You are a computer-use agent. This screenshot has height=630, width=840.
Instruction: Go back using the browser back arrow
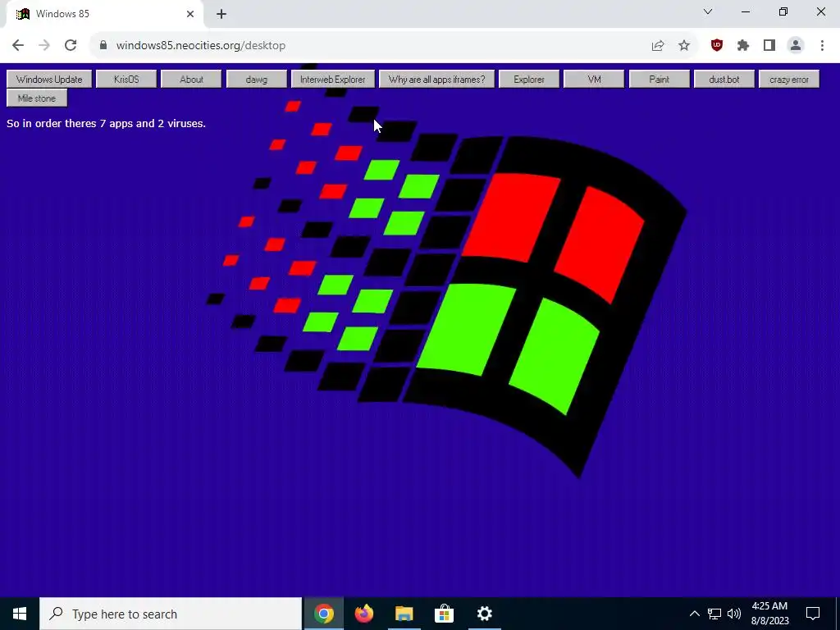click(x=18, y=46)
